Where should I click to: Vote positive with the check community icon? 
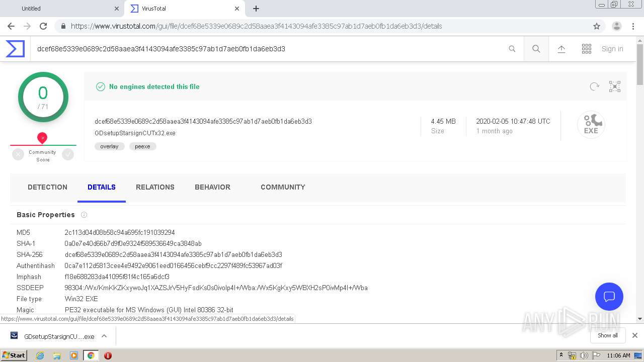(x=68, y=155)
